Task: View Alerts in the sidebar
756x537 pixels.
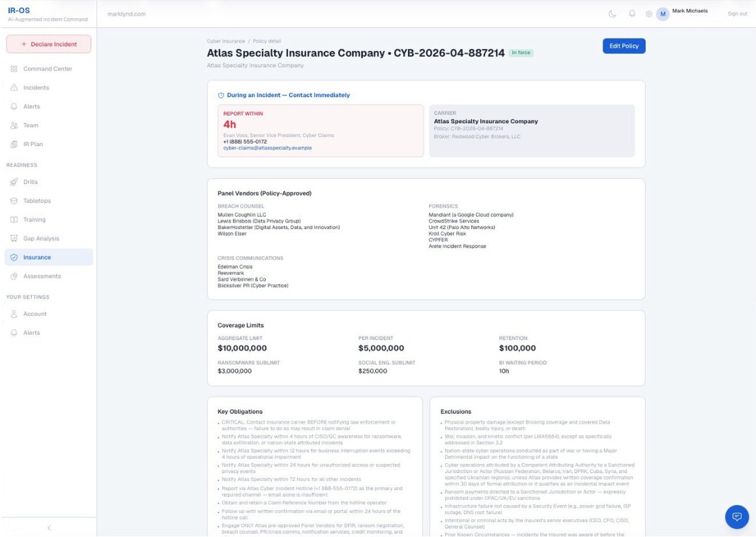Action: 31,106
